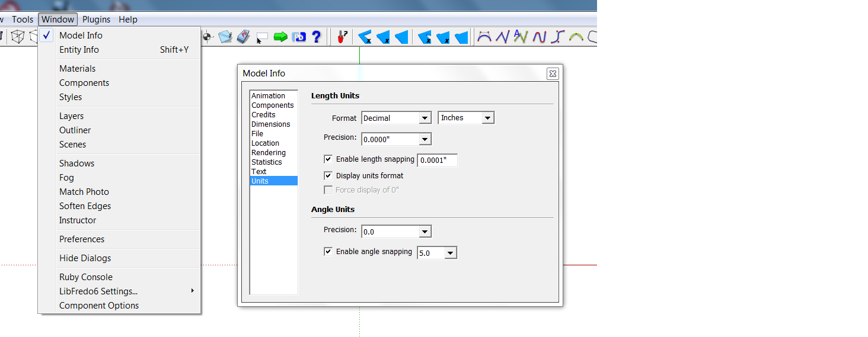This screenshot has height=337, width=868.
Task: Select the dotted rectangle selection tool icon
Action: coord(262,37)
